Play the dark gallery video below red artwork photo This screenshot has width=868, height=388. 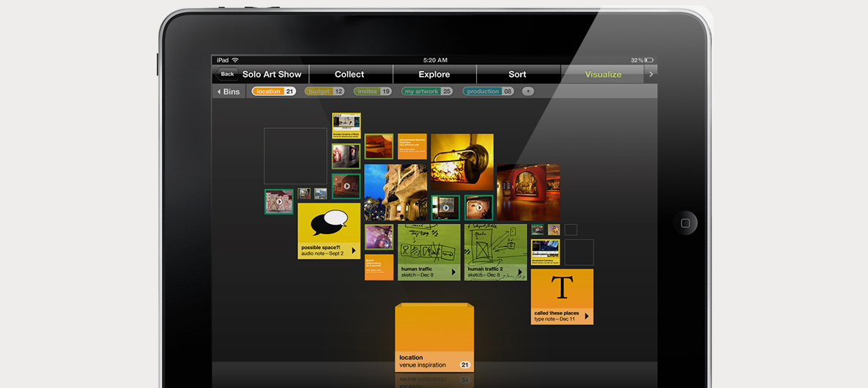(x=346, y=186)
